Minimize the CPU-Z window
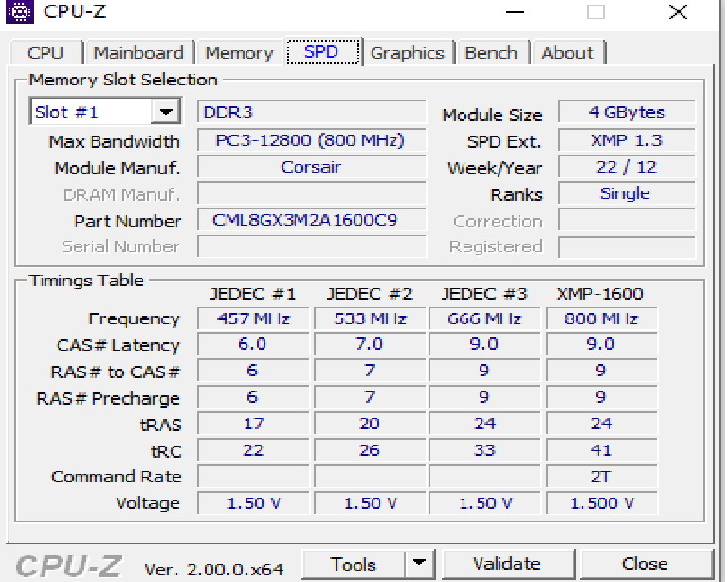This screenshot has height=582, width=728. click(x=515, y=12)
